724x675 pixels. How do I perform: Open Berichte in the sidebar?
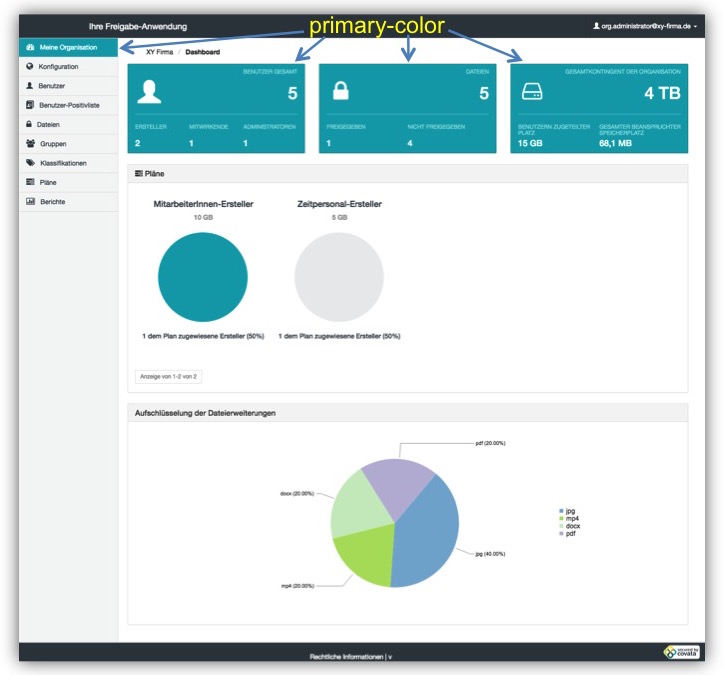tap(68, 202)
